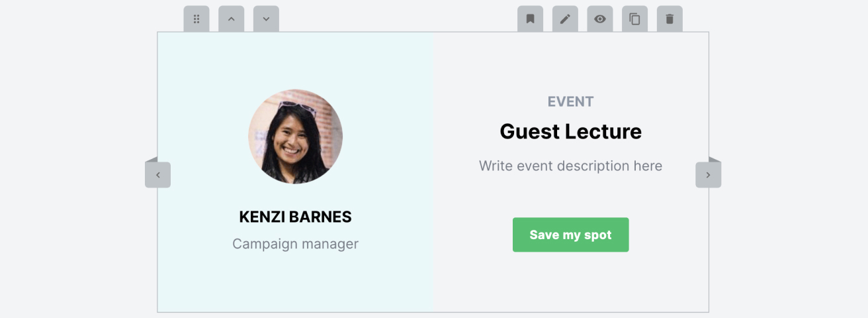Select the Guest Lecture heading
The image size is (868, 318).
[x=570, y=131]
